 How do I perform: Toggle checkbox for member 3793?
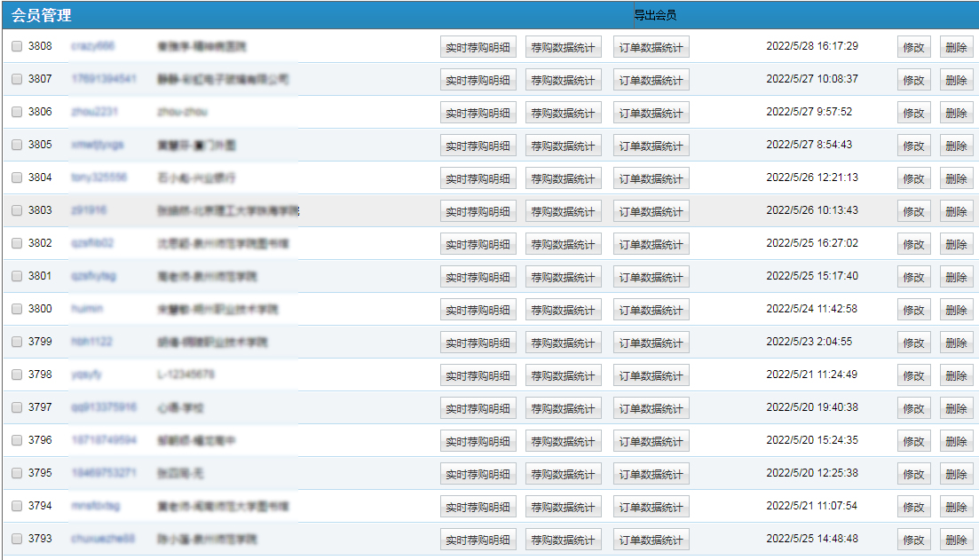(x=17, y=539)
